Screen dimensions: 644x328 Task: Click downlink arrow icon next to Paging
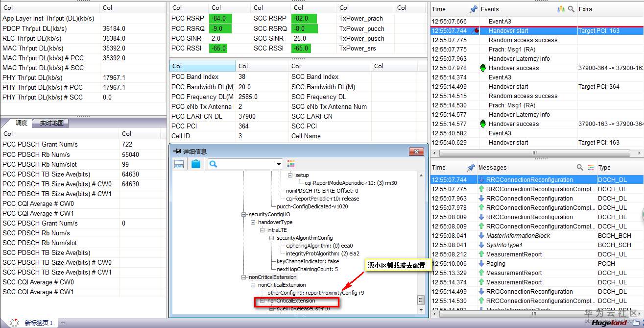(x=481, y=264)
